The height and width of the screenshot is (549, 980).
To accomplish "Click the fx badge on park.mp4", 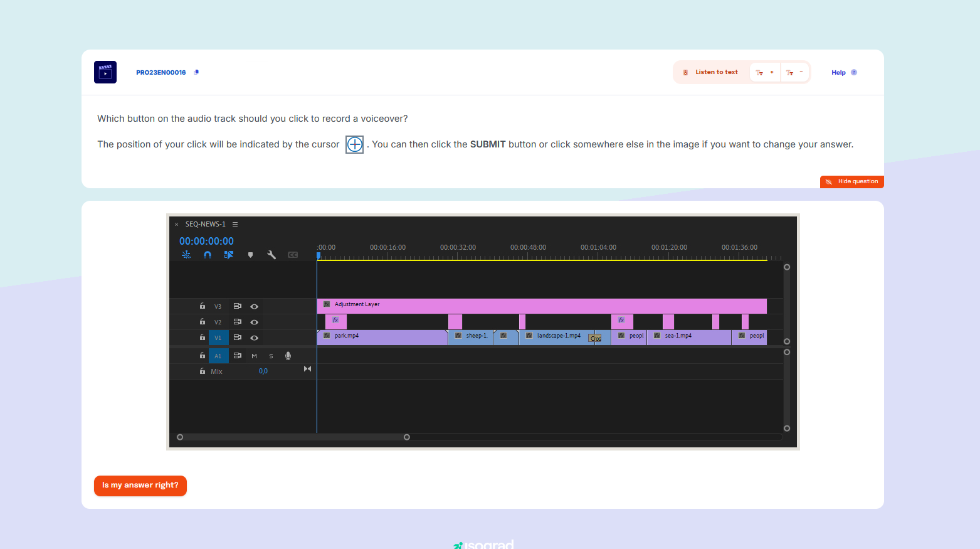I will tap(327, 336).
